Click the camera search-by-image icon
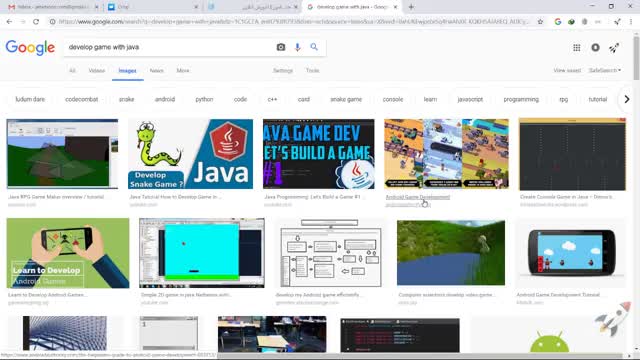This screenshot has height=360, width=640. (x=281, y=47)
